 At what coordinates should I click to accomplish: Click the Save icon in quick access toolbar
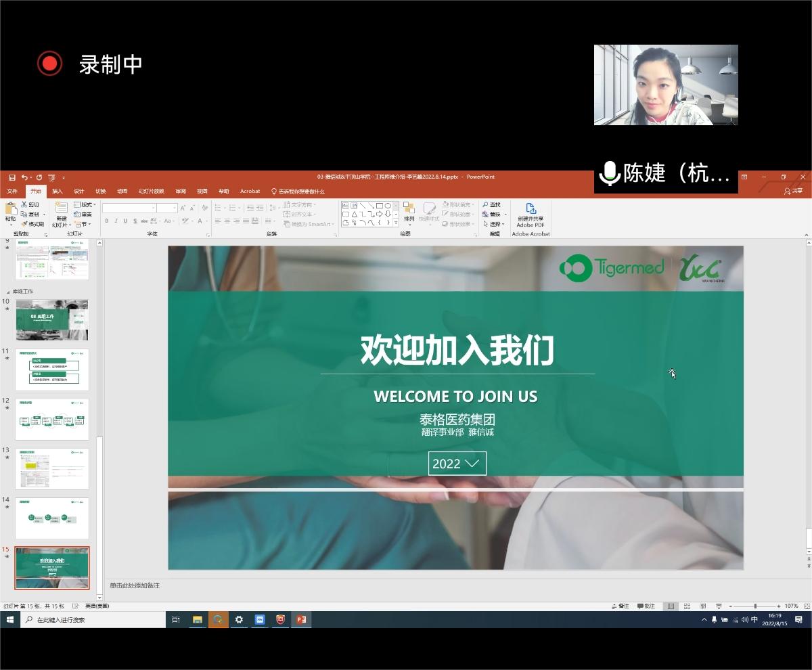point(12,177)
